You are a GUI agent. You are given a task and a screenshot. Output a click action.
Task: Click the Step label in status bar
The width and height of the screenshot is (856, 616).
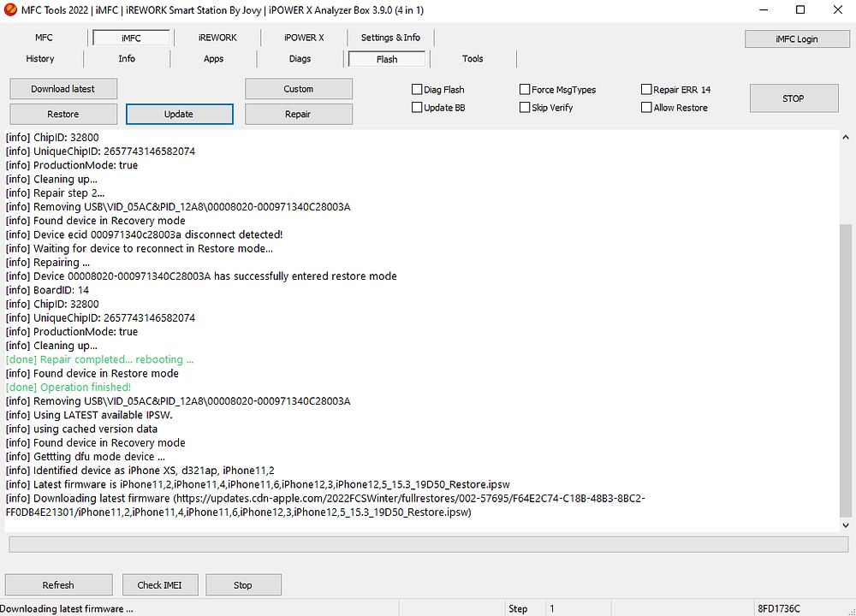click(x=518, y=609)
